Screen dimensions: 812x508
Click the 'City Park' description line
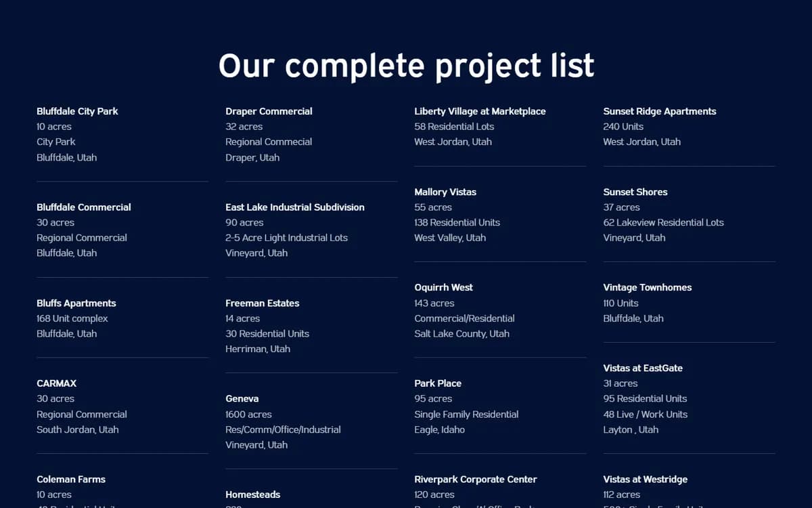click(x=56, y=142)
